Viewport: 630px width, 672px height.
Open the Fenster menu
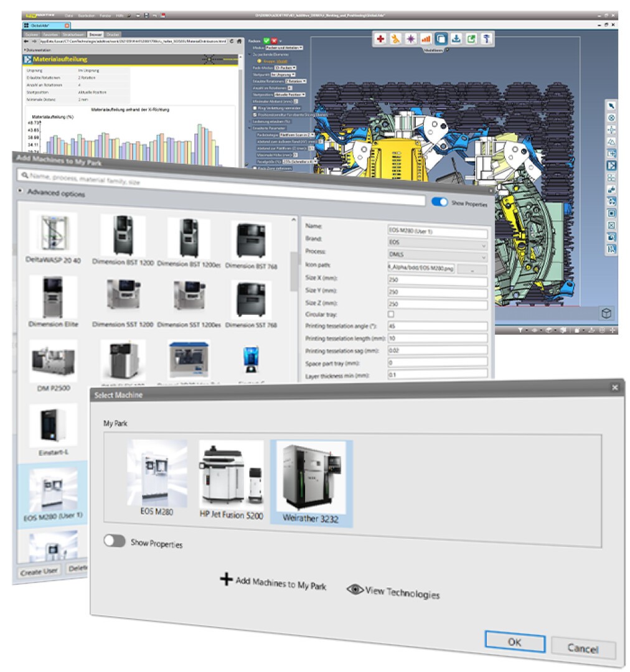click(105, 16)
